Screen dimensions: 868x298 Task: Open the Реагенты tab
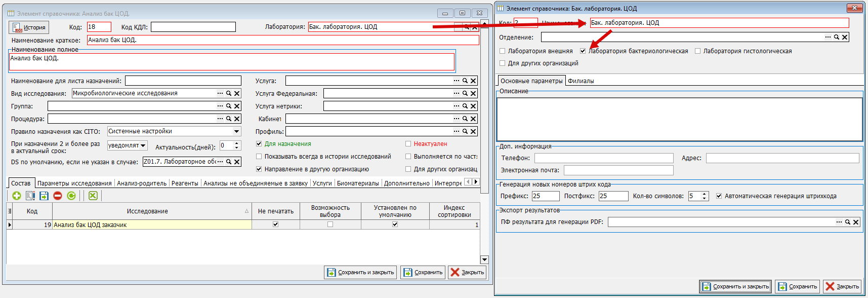[x=185, y=183]
